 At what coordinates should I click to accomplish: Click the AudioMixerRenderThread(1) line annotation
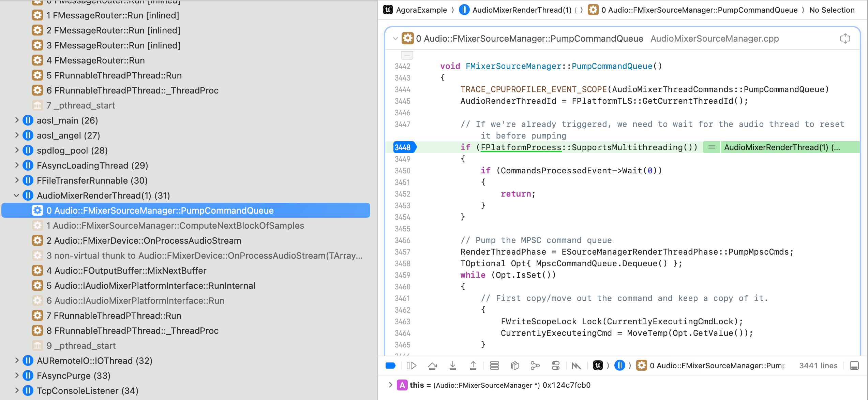[x=781, y=147]
